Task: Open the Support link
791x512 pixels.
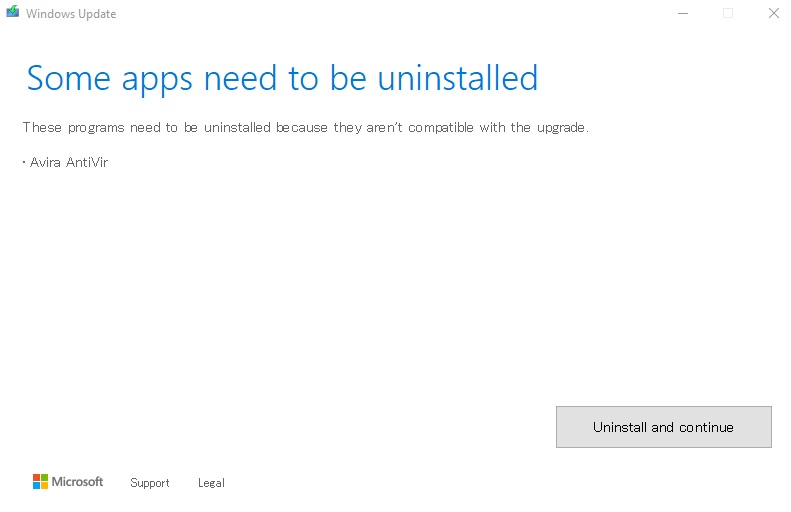Action: click(x=150, y=483)
